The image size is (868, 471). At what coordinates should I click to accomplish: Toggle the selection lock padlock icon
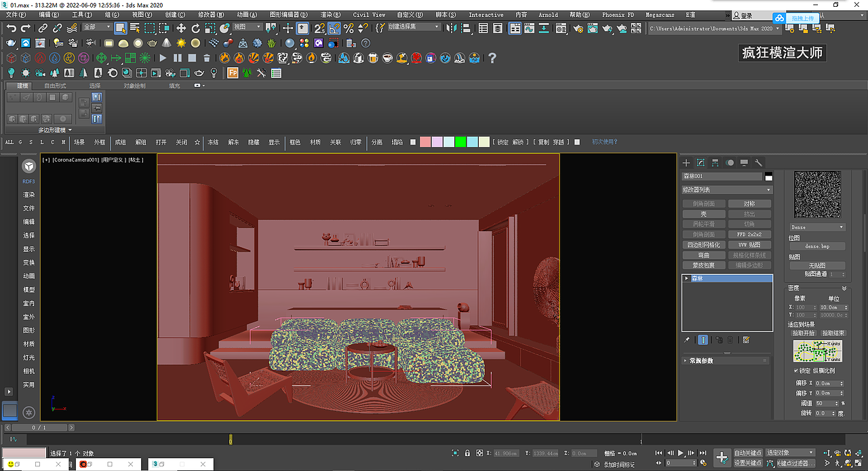tap(467, 453)
